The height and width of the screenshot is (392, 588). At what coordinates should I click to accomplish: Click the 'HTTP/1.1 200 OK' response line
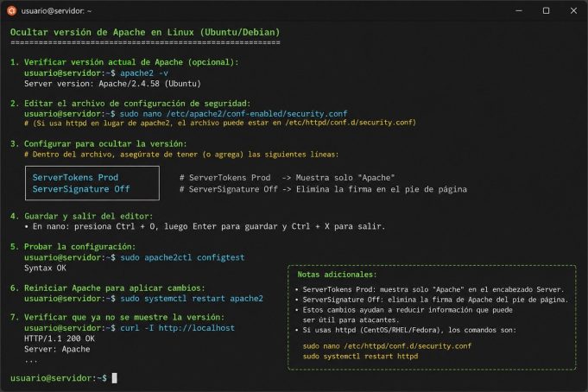pos(60,338)
